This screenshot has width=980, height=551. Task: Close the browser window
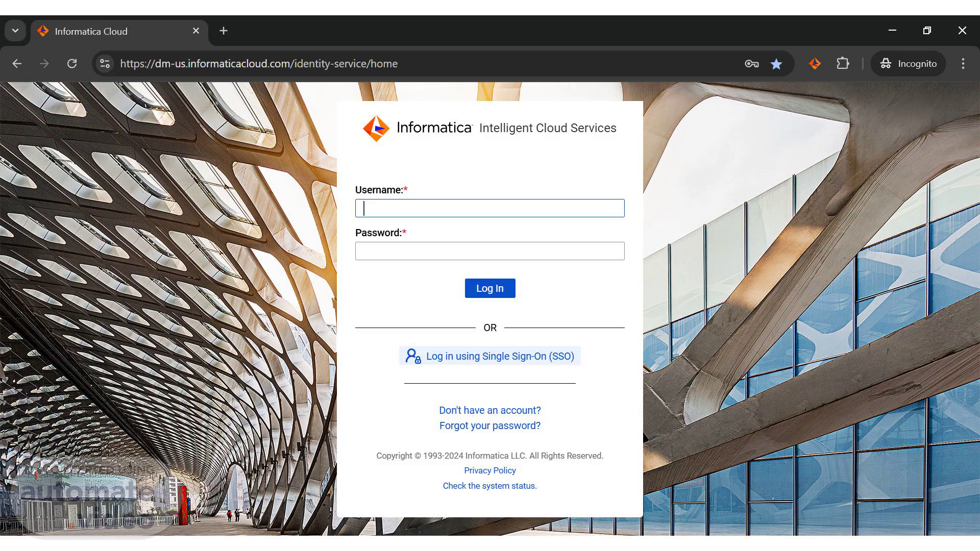(x=962, y=31)
